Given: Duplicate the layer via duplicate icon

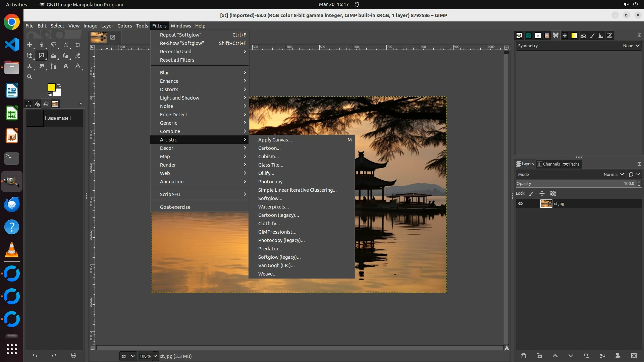Looking at the screenshot, I should point(586,356).
